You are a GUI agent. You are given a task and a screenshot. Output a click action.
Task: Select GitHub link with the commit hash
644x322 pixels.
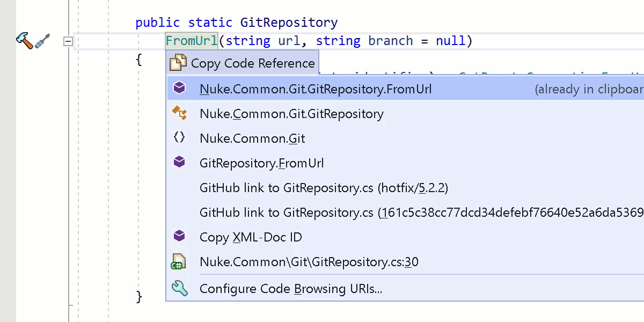pyautogui.click(x=376, y=212)
